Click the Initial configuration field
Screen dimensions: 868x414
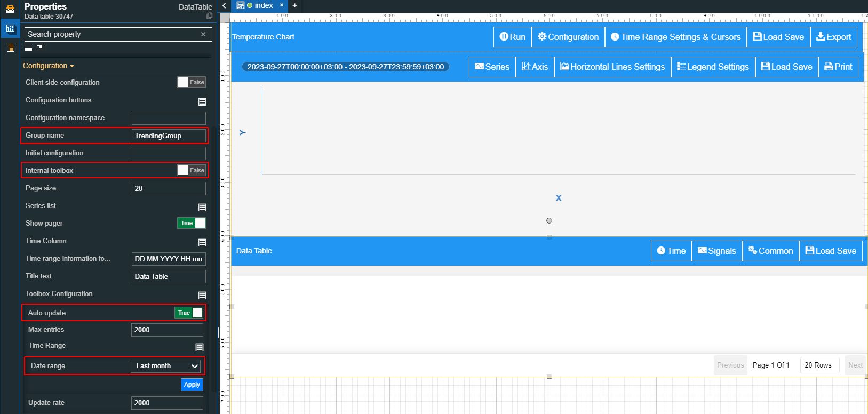169,153
